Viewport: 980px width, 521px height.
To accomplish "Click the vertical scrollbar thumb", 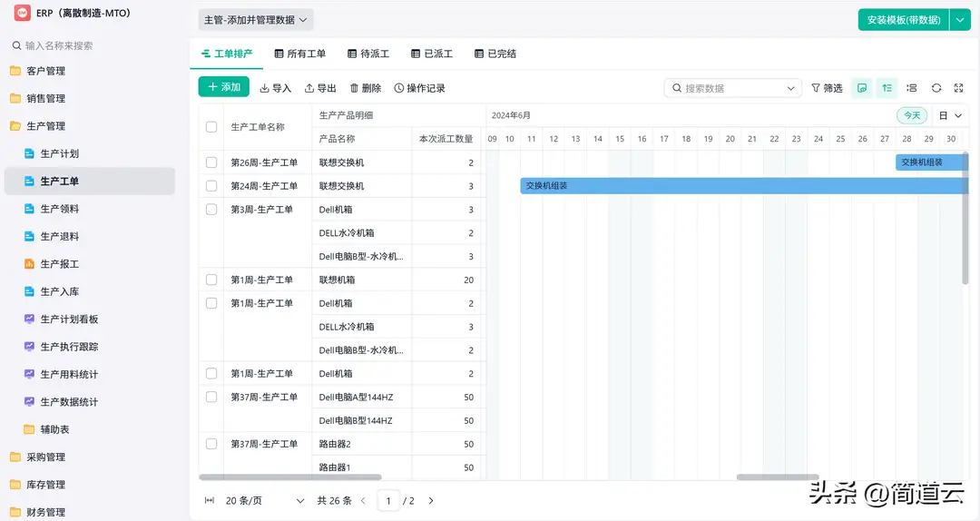I will (x=965, y=218).
